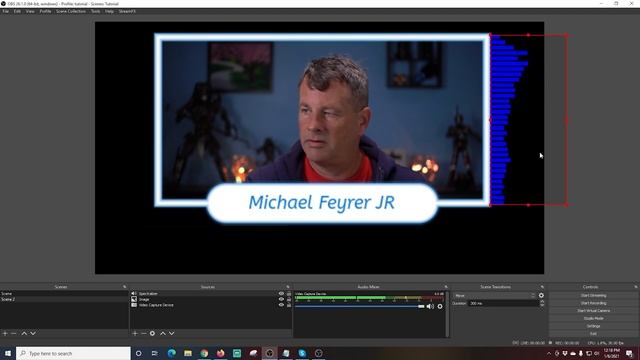Move source down in Sources list
640x360 pixels.
pos(172,333)
